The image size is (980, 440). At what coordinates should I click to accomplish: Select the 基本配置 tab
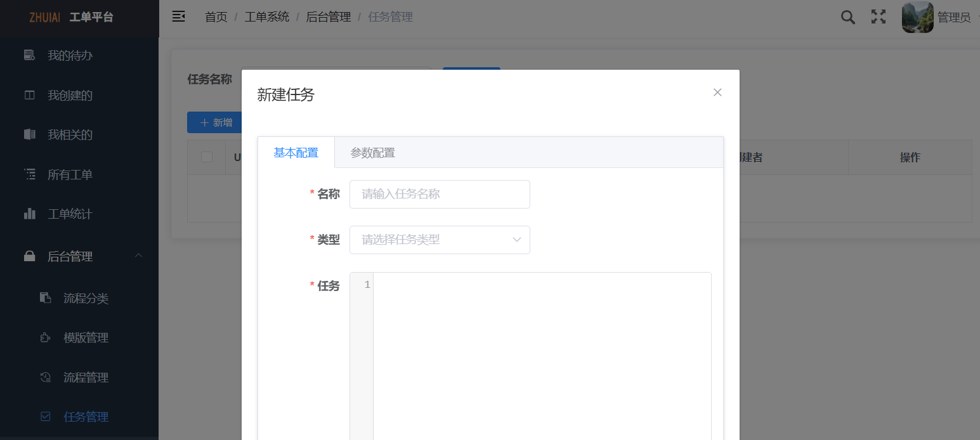pos(296,152)
